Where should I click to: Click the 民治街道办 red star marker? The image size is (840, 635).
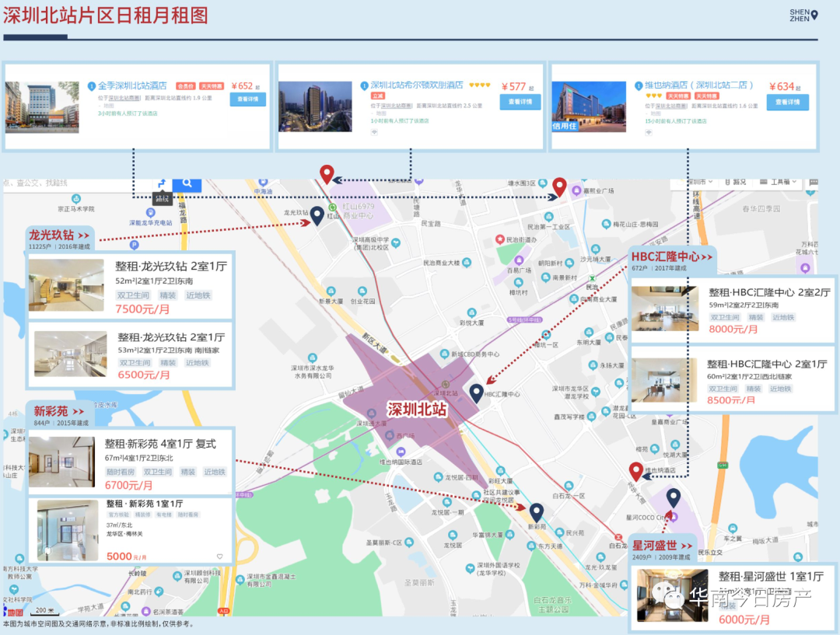coord(500,239)
